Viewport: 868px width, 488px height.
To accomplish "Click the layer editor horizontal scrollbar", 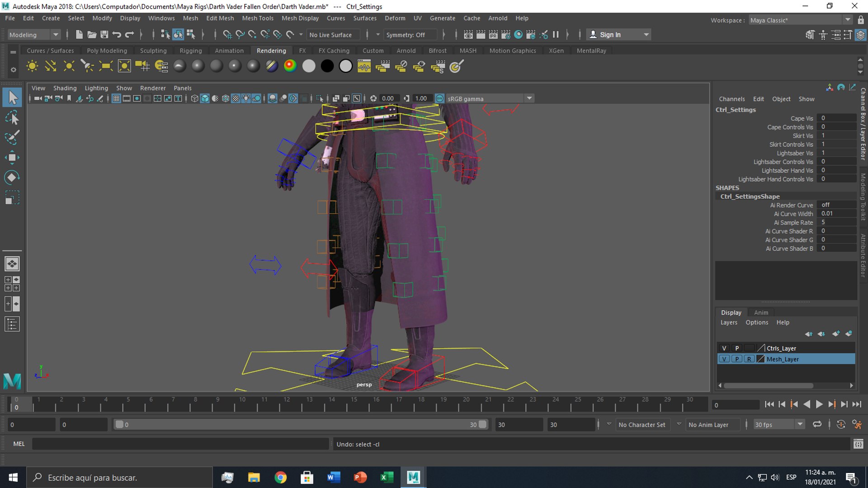I will [768, 385].
